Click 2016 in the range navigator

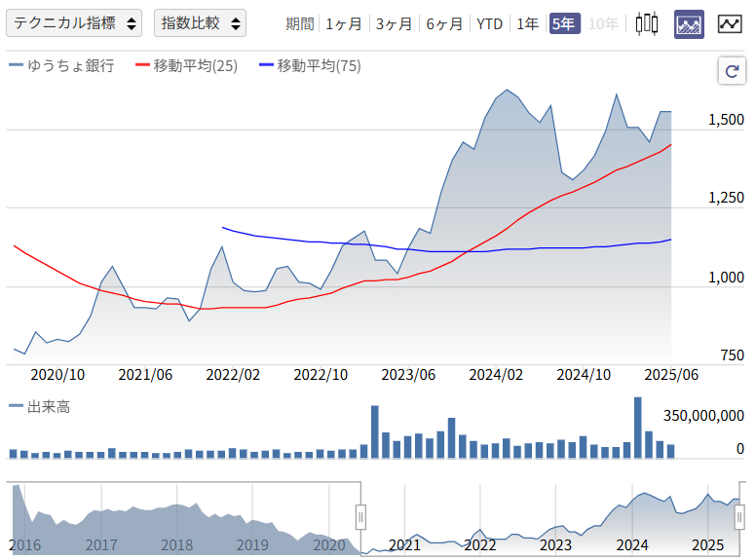(25, 544)
